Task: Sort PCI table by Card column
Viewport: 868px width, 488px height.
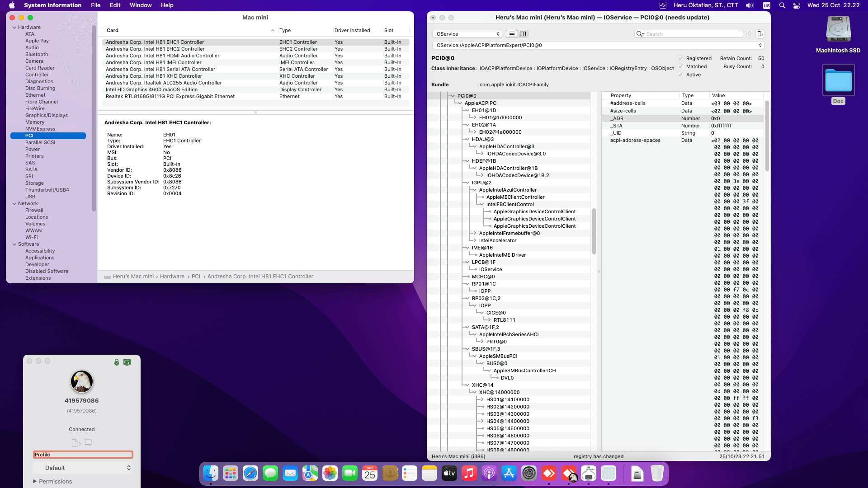Action: pos(190,30)
